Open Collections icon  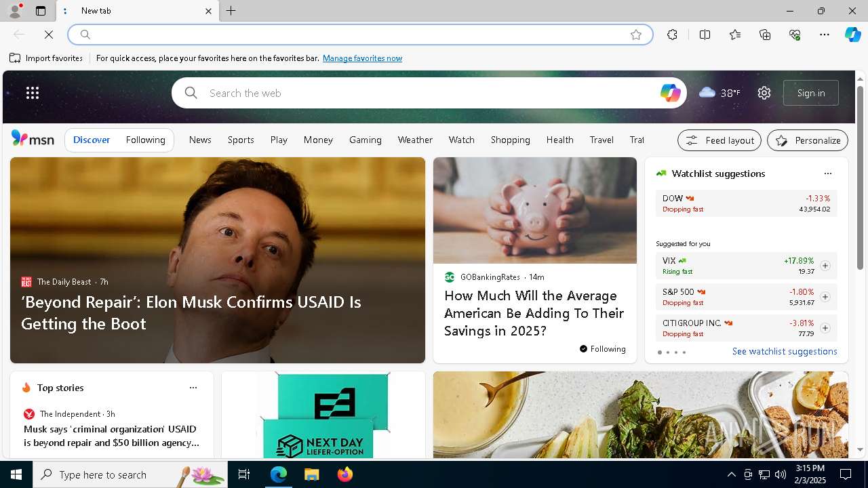(765, 35)
